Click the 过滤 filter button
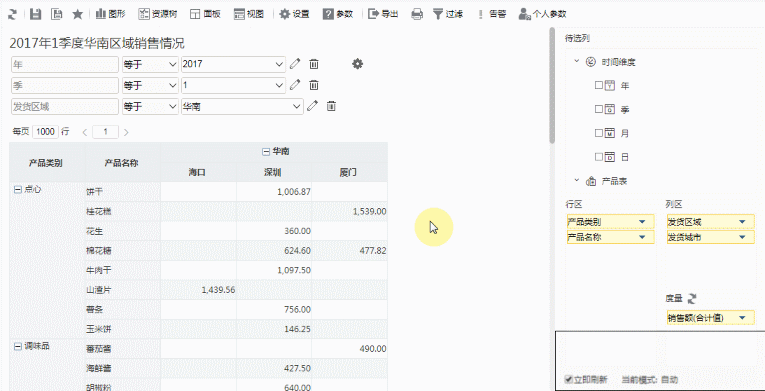765x391 pixels. tap(448, 14)
